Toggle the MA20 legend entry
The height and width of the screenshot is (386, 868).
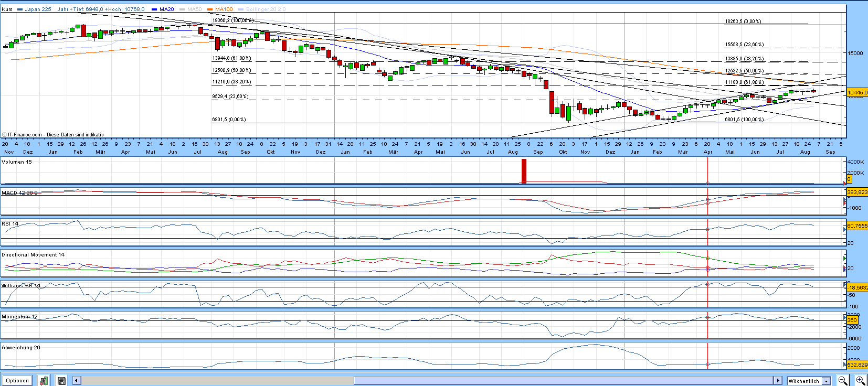(x=163, y=9)
